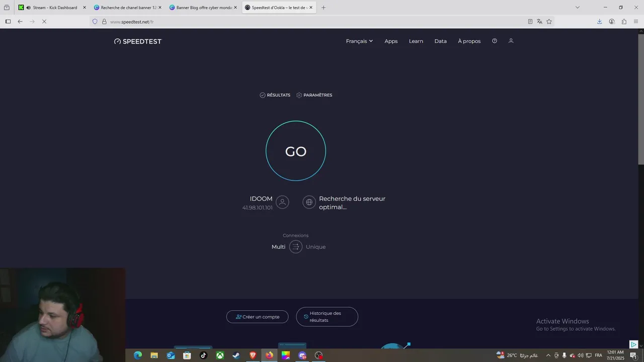
Task: Click the user account icon in header
Action: [511, 41]
